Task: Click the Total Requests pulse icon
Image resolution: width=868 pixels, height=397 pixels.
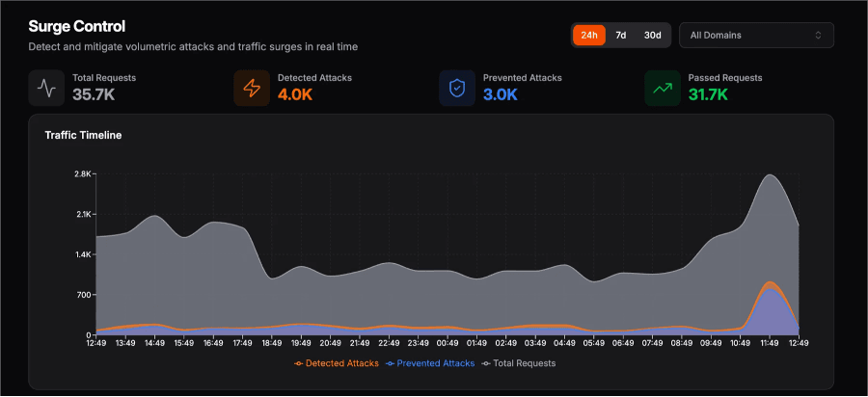Action: pos(46,88)
